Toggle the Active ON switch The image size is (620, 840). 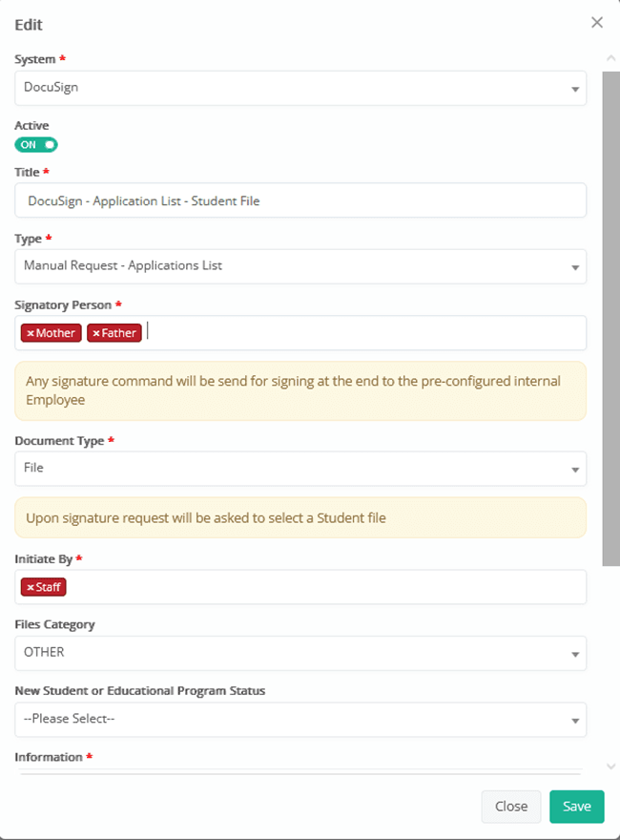pos(36,145)
